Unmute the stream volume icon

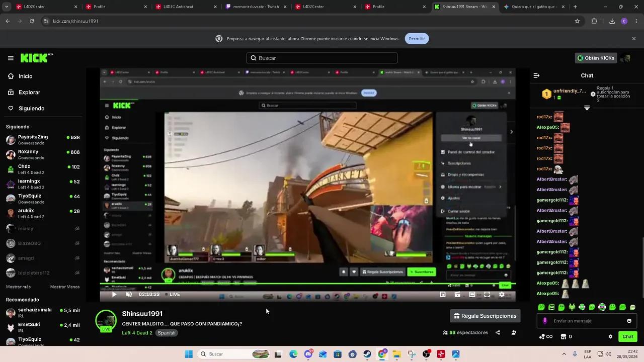click(129, 294)
